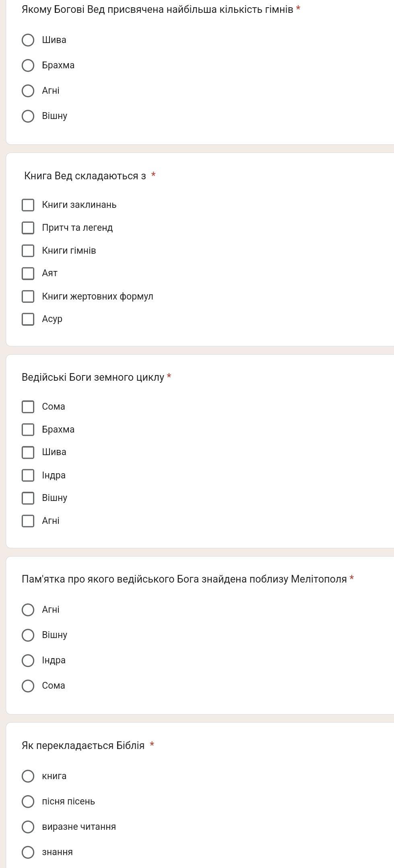This screenshot has height=868, width=394.
Task: Pick Брахма radio button under the hymns question
Action: [28, 65]
